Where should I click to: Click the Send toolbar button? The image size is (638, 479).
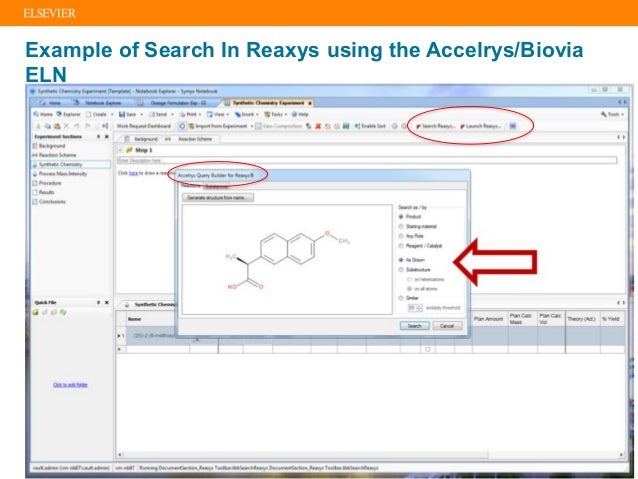(159, 114)
